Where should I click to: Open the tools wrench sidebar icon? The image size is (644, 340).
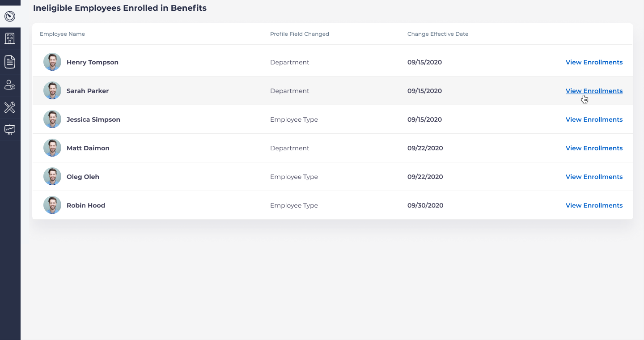point(10,107)
